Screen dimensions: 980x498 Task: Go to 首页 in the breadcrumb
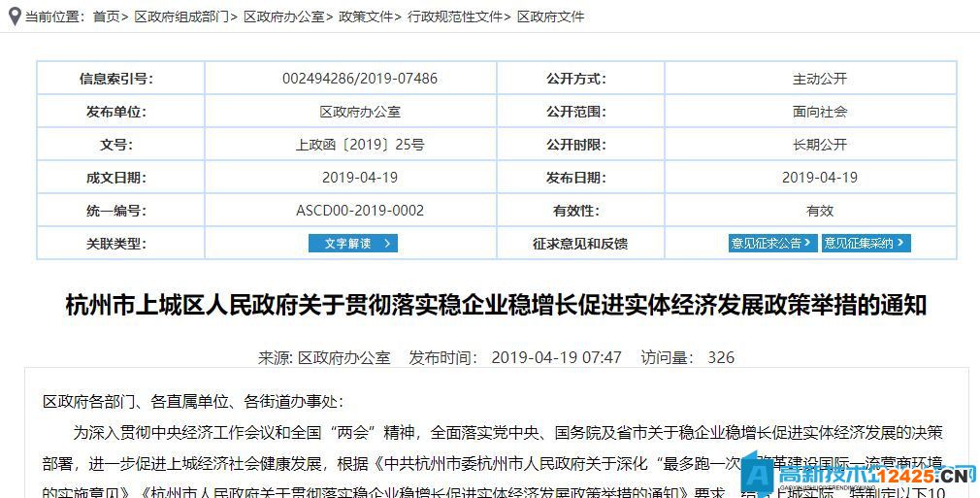click(107, 17)
